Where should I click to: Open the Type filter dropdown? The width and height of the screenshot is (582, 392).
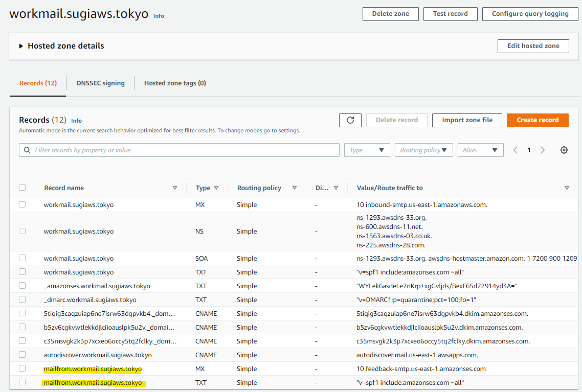coord(367,150)
